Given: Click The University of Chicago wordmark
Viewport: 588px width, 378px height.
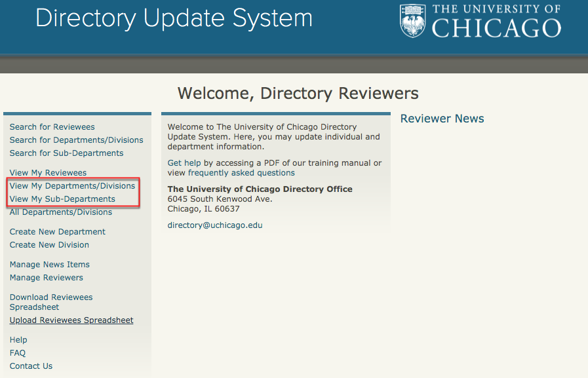Looking at the screenshot, I should tap(496, 22).
